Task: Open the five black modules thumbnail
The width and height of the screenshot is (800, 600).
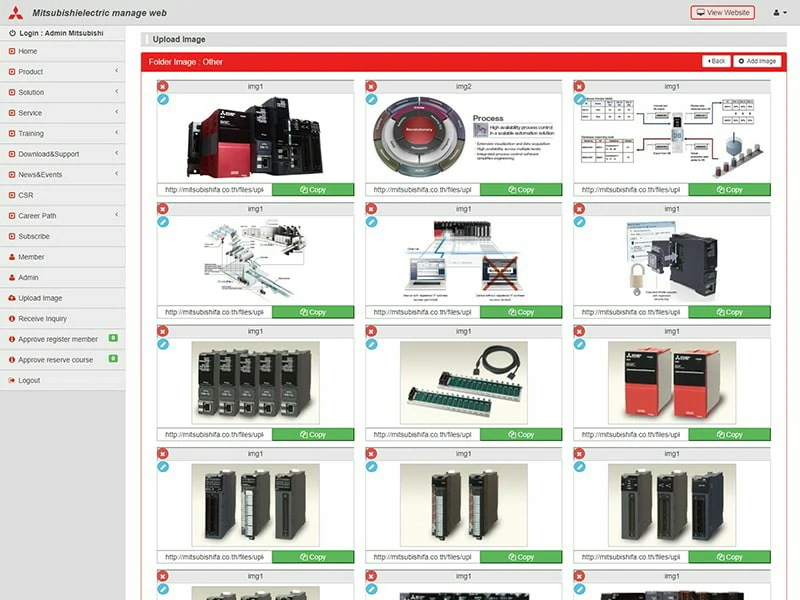Action: 256,383
